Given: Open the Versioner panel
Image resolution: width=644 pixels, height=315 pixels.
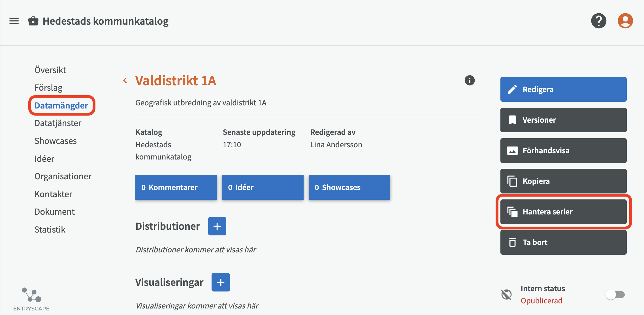Looking at the screenshot, I should click(563, 120).
